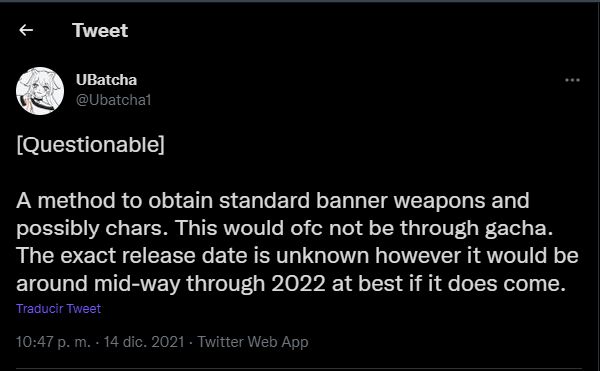This screenshot has height=371, width=600.
Task: Click the [Questionable] tag text
Action: pyautogui.click(x=90, y=145)
